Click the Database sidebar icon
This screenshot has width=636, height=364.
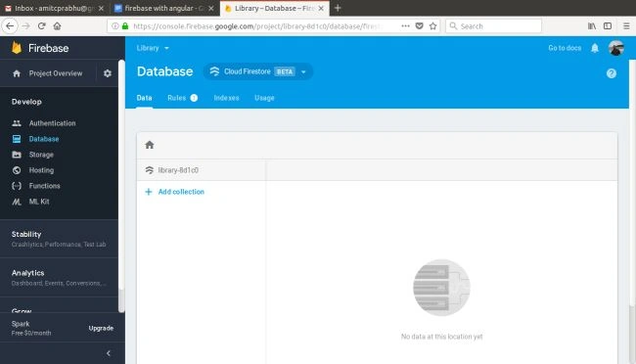pyautogui.click(x=17, y=139)
